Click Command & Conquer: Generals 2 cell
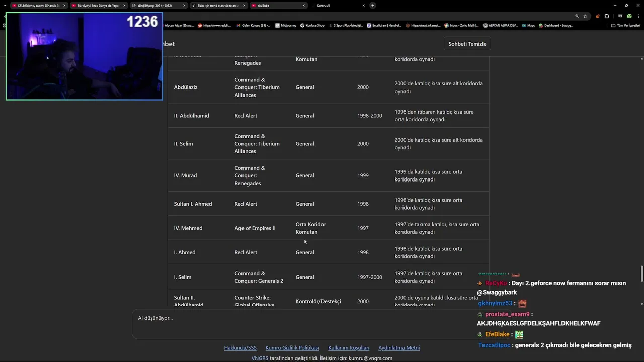This screenshot has height=362, width=644. pyautogui.click(x=259, y=277)
